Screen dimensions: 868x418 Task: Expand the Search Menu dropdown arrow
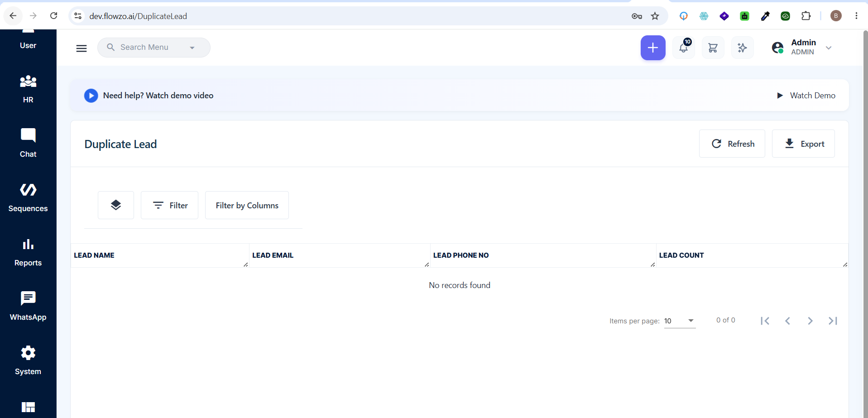[x=192, y=48]
